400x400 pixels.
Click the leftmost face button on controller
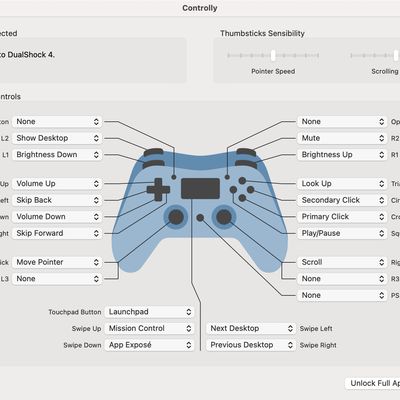[x=233, y=190]
